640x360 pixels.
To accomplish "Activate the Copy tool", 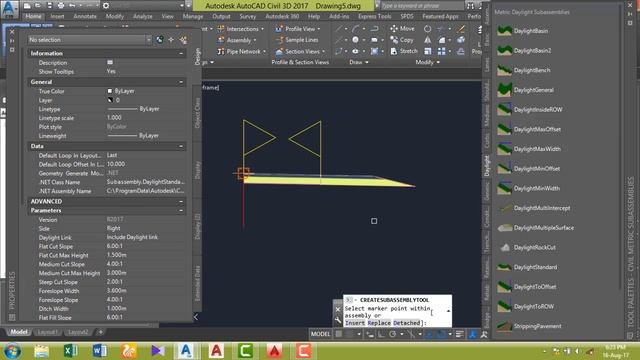I will click(x=402, y=40).
